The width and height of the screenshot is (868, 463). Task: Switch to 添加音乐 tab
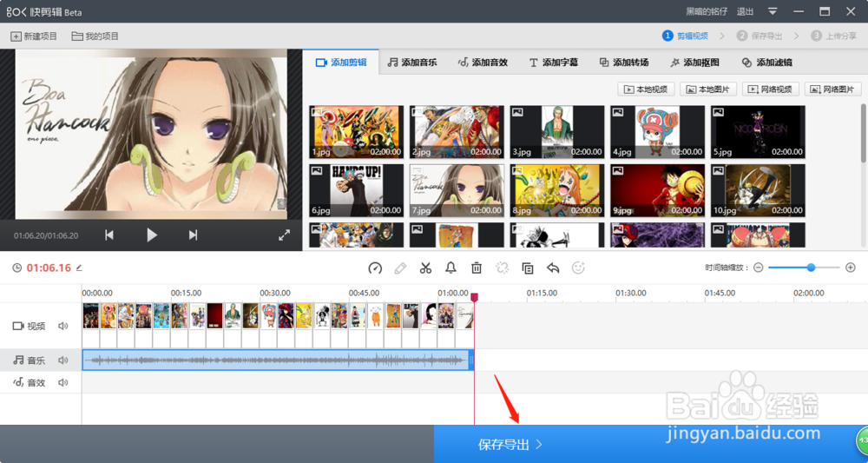click(411, 63)
